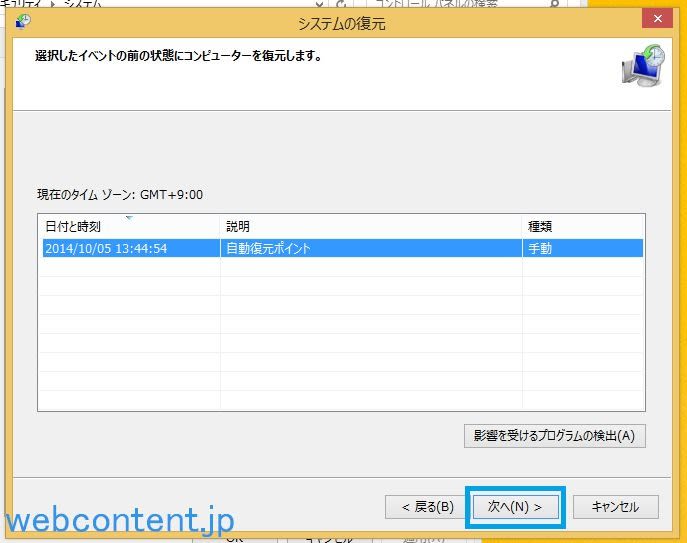Sort by the 種類 column header
Screen dimensions: 687x543
[582, 227]
